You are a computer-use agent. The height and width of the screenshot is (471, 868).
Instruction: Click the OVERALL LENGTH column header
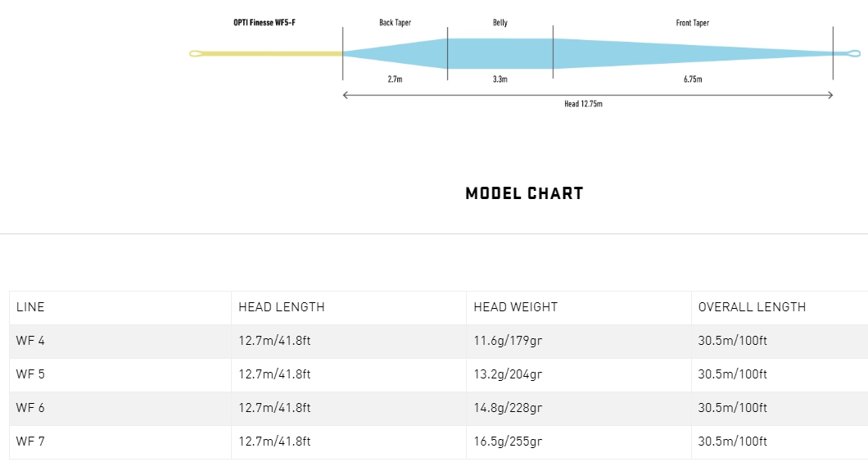[752, 307]
